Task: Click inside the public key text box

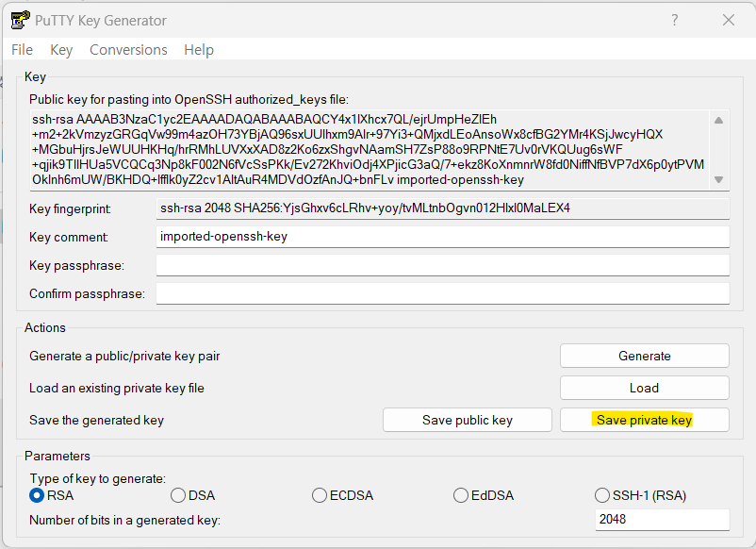Action: pos(369,150)
